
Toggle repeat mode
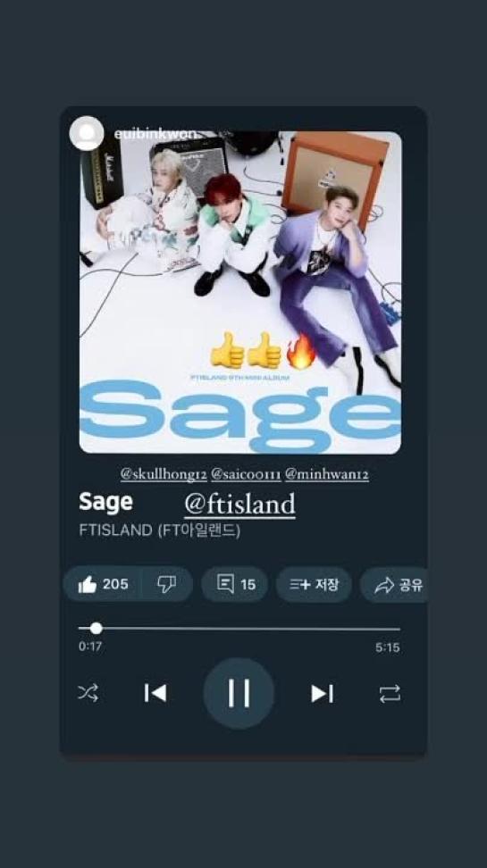[x=390, y=694]
